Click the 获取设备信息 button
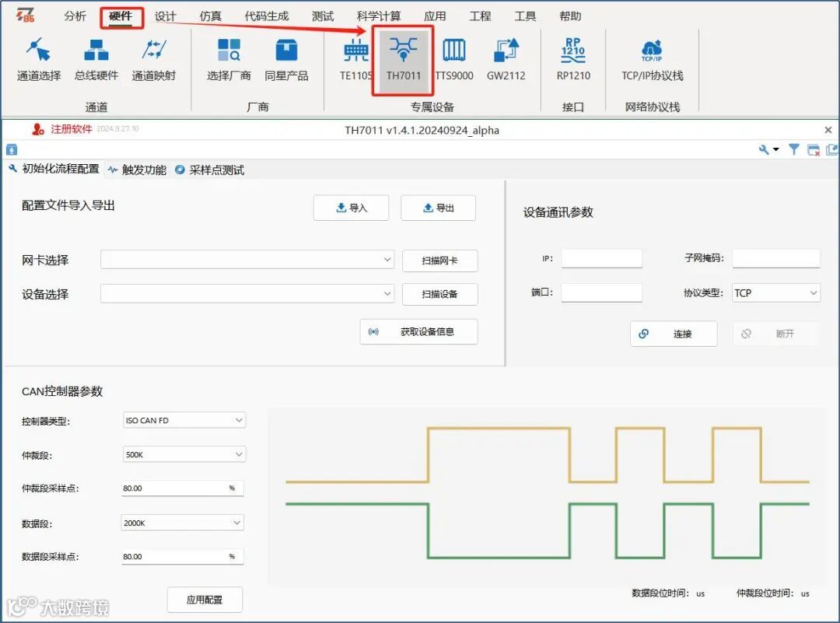The image size is (840, 623). (419, 331)
